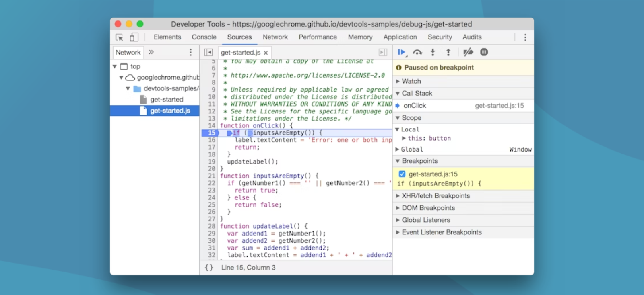644x295 pixels.
Task: Expand the Global scope
Action: coord(397,150)
